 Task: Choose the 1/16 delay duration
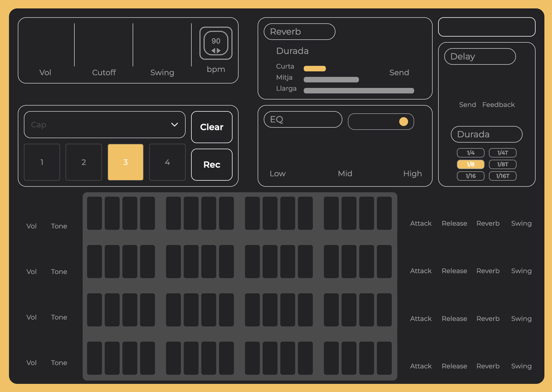(471, 176)
